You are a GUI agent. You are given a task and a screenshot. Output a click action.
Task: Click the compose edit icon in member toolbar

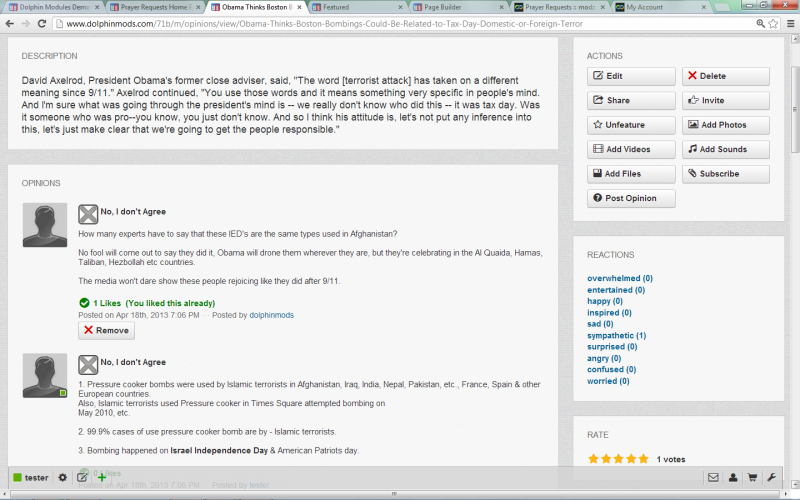point(82,478)
